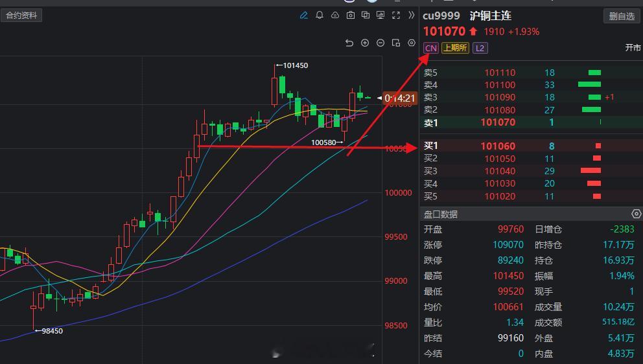Click 涨停 value 109070
This screenshot has height=364, width=643.
(x=508, y=245)
